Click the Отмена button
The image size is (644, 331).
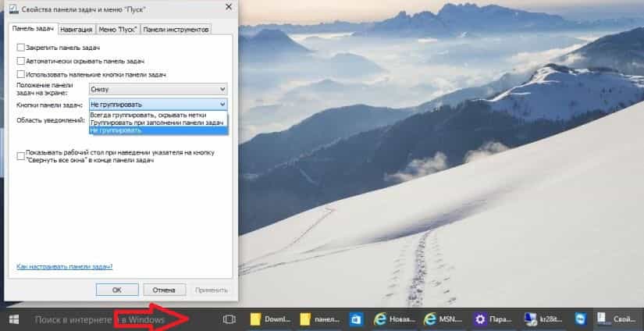pos(164,290)
